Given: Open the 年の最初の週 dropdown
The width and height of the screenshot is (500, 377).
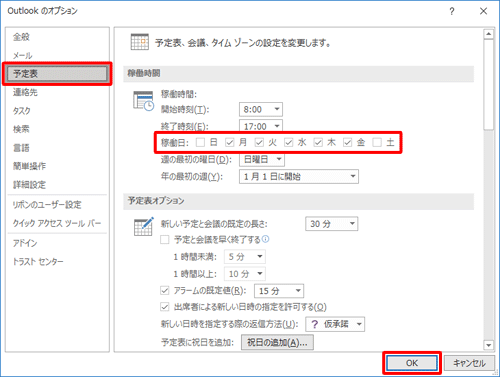Looking at the screenshot, I should [x=299, y=176].
